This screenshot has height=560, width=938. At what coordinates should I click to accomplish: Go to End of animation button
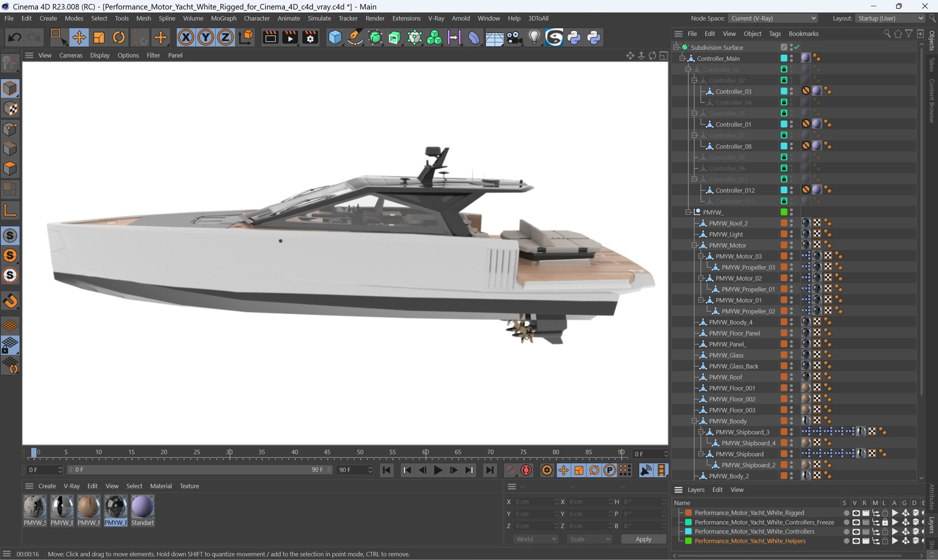[489, 470]
